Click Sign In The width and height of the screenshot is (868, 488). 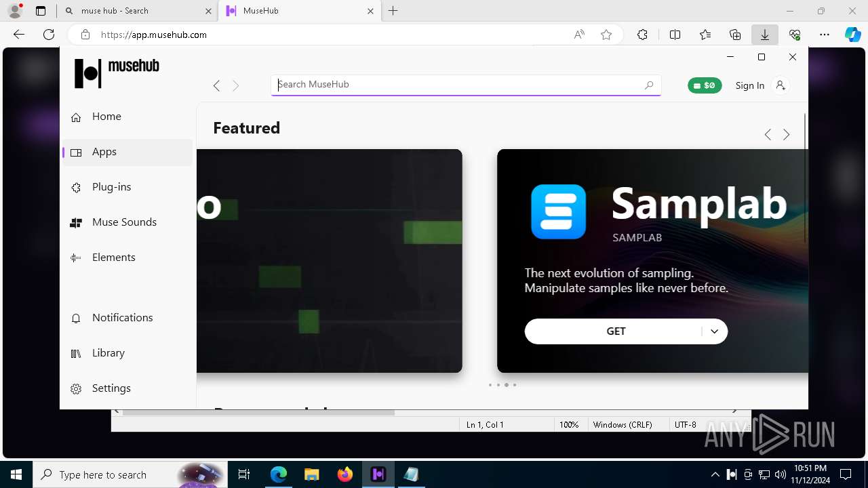point(749,85)
